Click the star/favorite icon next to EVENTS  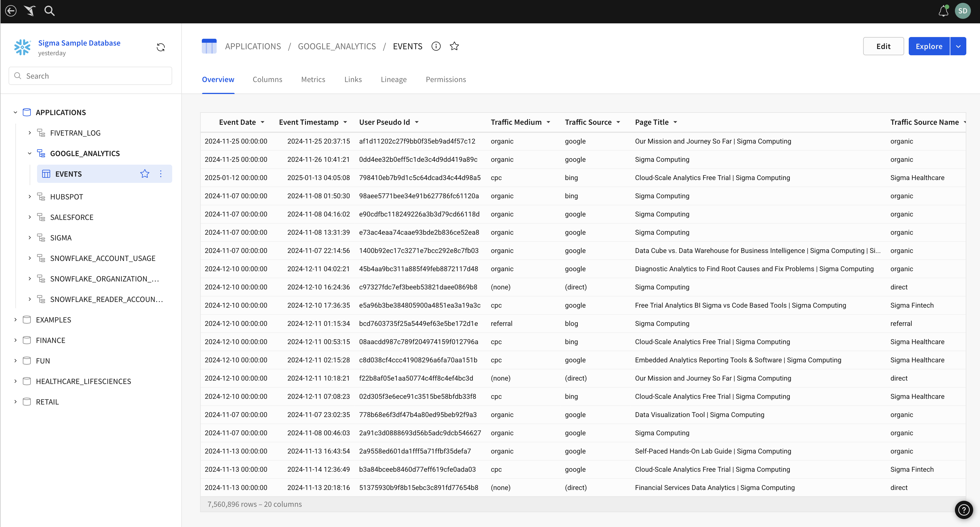(x=145, y=173)
